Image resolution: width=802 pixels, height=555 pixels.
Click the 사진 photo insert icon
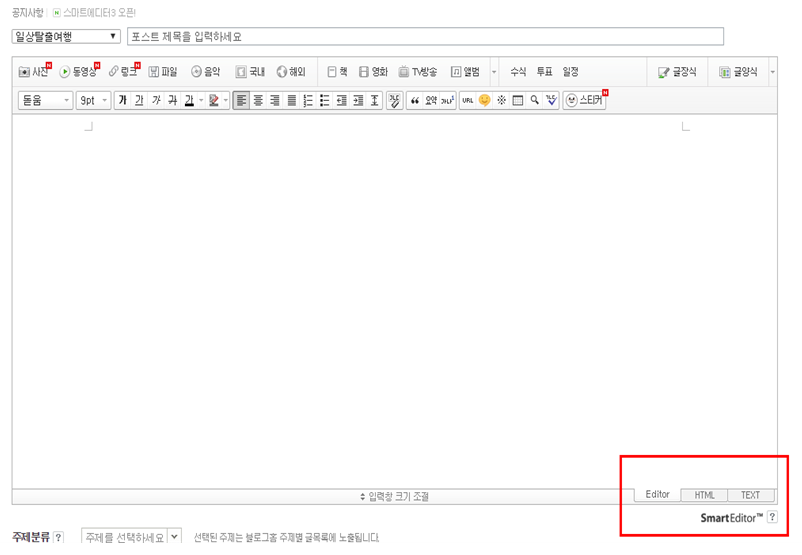point(33,72)
